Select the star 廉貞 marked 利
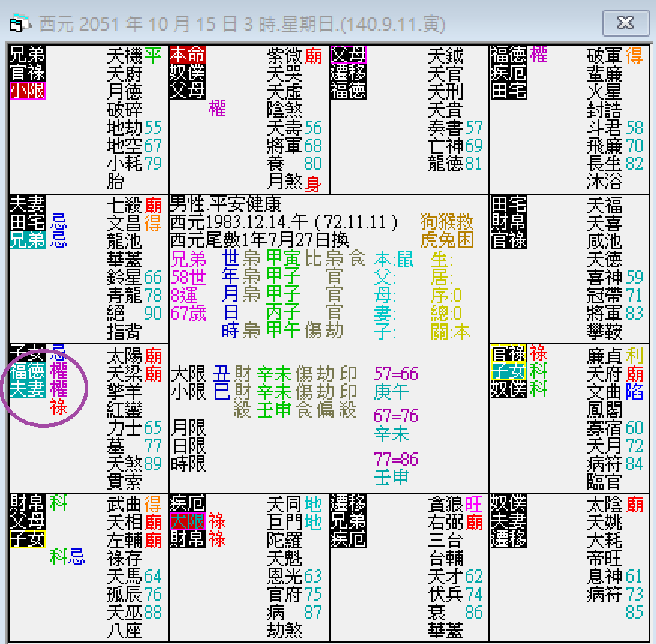This screenshot has height=644, width=656. [x=604, y=356]
